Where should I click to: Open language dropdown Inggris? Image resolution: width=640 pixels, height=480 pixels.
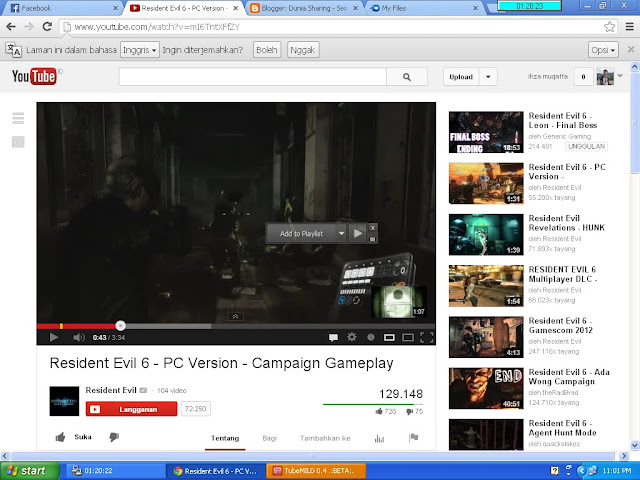tap(140, 50)
